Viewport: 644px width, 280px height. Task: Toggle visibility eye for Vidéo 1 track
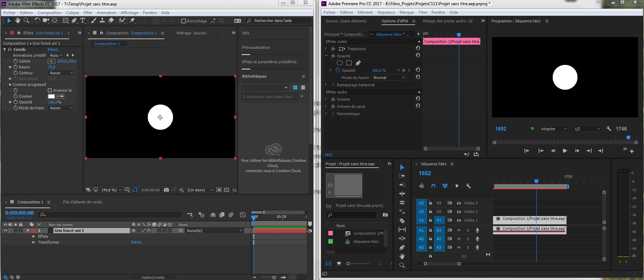(x=459, y=220)
